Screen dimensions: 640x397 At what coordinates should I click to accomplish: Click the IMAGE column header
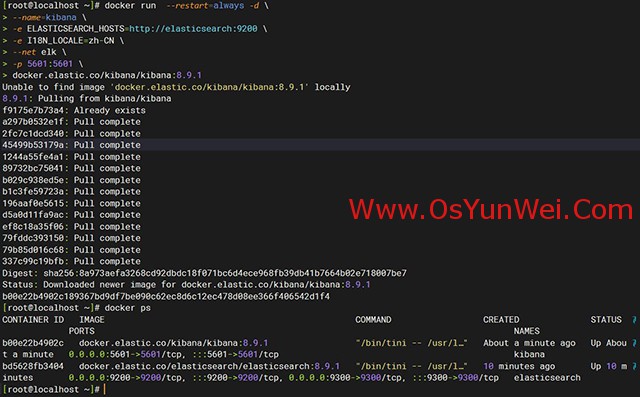[x=92, y=320]
